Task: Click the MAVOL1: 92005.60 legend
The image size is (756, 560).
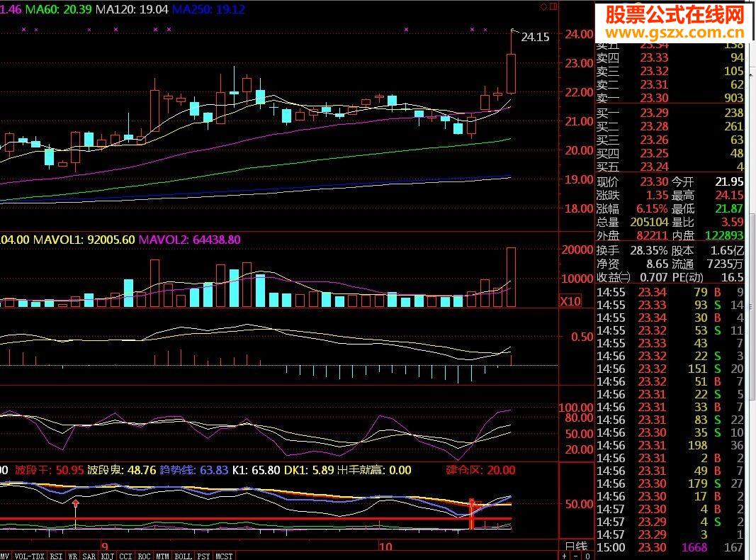Action: [84, 240]
